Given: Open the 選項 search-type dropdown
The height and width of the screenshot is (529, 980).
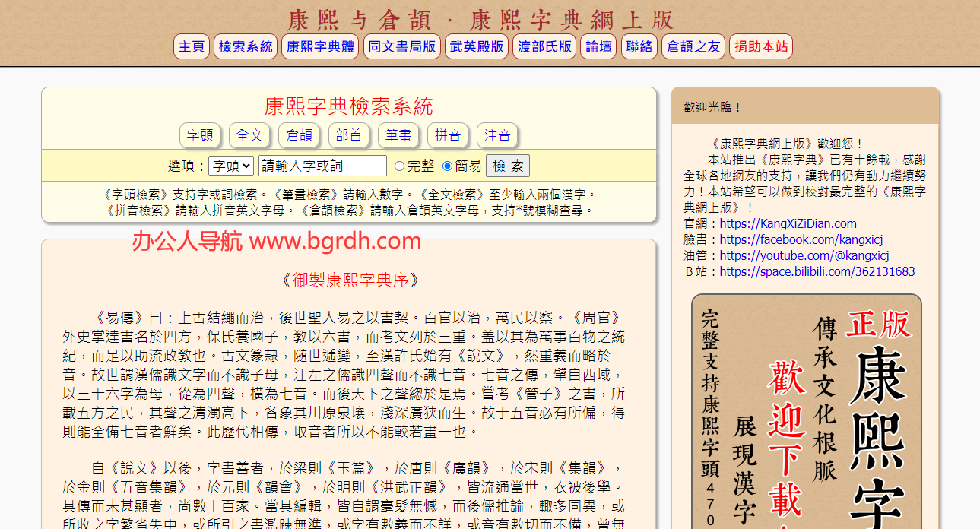Looking at the screenshot, I should 230,165.
